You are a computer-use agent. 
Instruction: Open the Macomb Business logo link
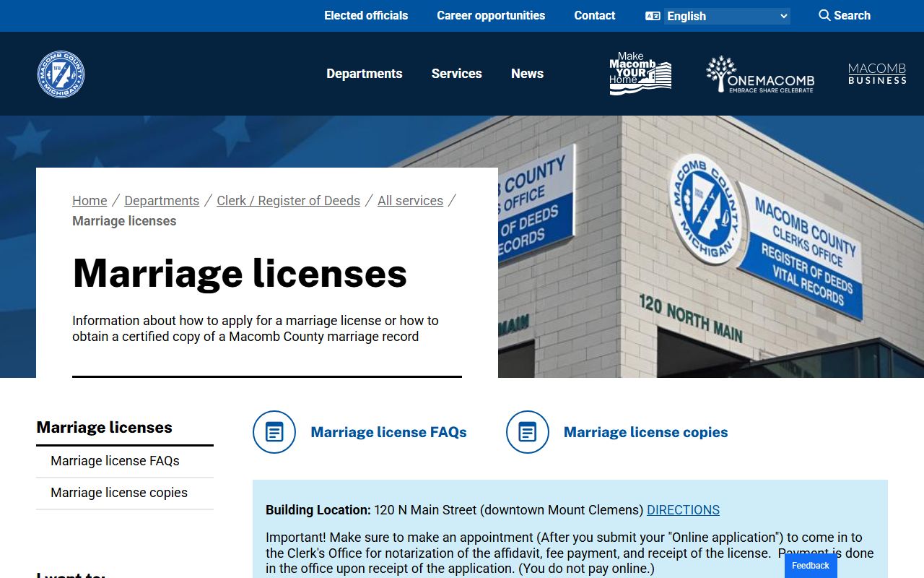pyautogui.click(x=877, y=74)
